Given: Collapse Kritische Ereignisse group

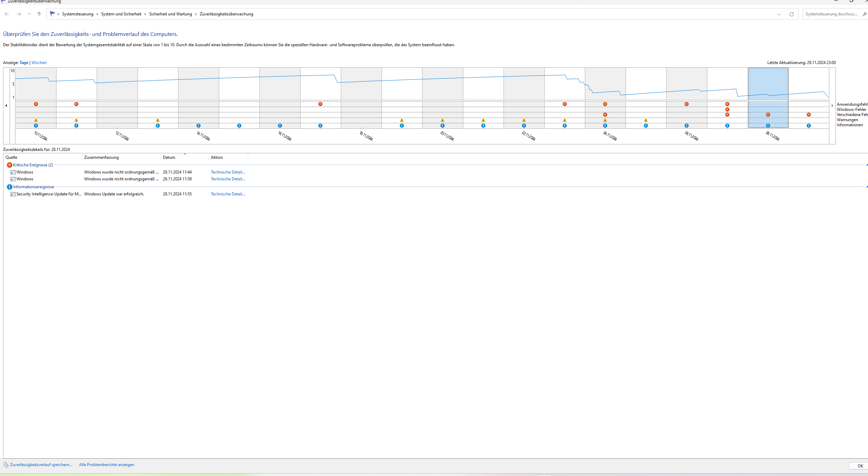Looking at the screenshot, I should [x=866, y=165].
